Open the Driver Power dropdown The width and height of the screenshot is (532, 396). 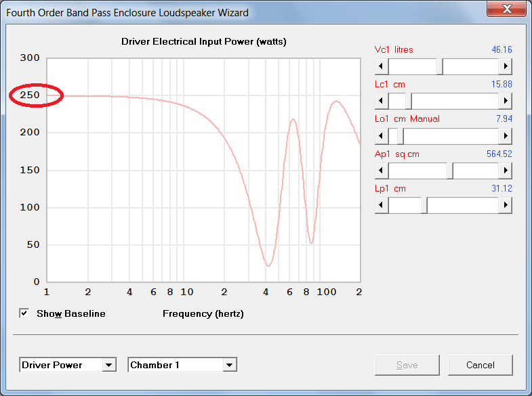[x=108, y=365]
